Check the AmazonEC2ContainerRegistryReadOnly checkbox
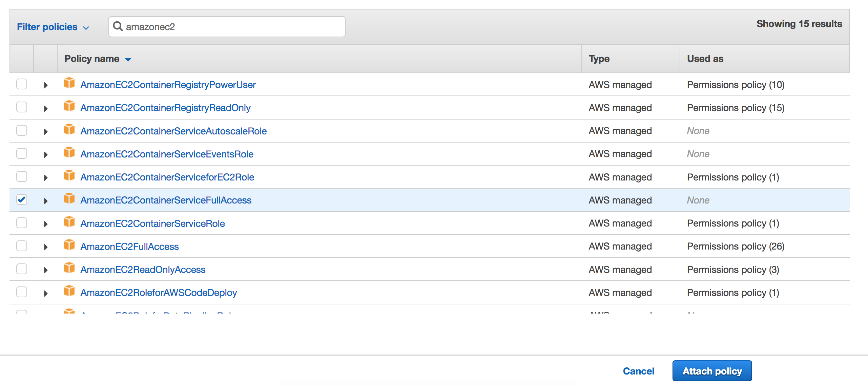Screen dimensions: 868x386 click(22, 107)
